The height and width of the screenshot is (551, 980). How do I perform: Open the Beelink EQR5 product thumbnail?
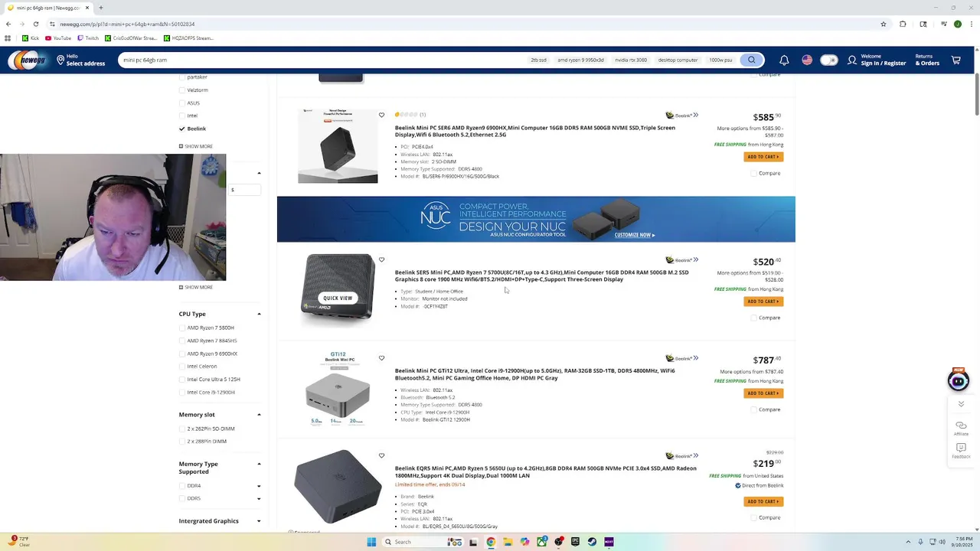click(x=338, y=486)
